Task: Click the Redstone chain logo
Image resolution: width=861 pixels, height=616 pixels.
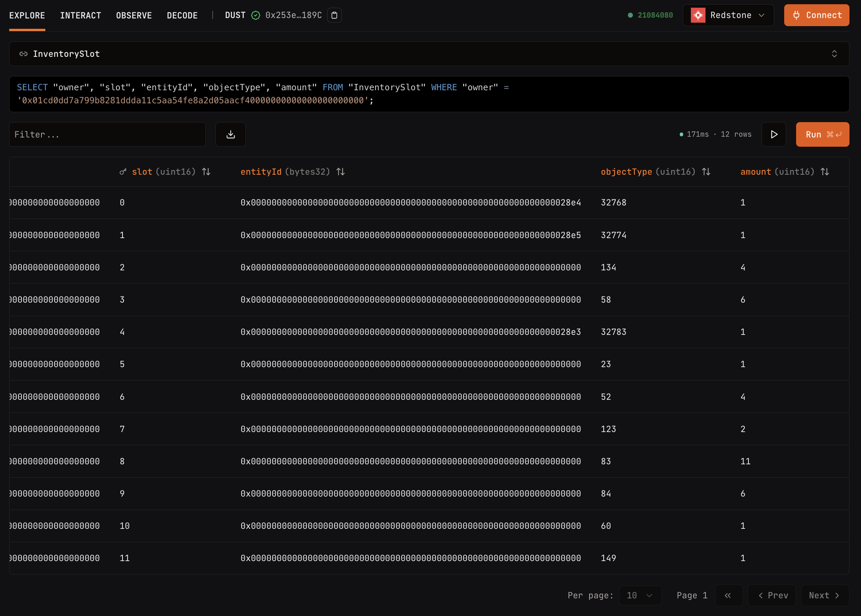Action: (x=698, y=15)
